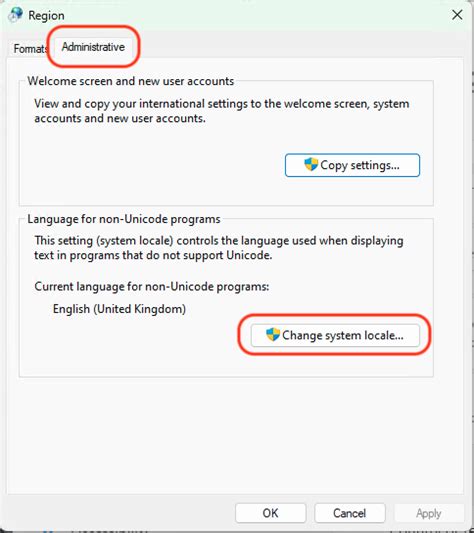474x533 pixels.
Task: Dismiss the dialog with Cancel
Action: coord(350,513)
